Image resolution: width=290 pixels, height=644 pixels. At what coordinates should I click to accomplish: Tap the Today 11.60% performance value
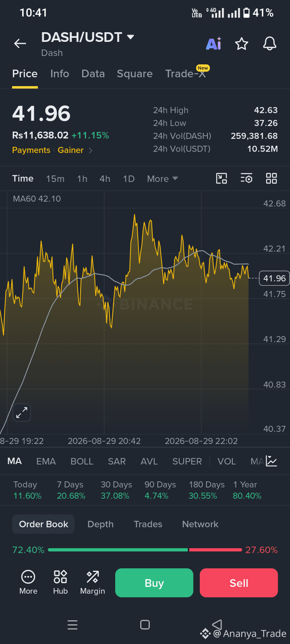tap(27, 496)
